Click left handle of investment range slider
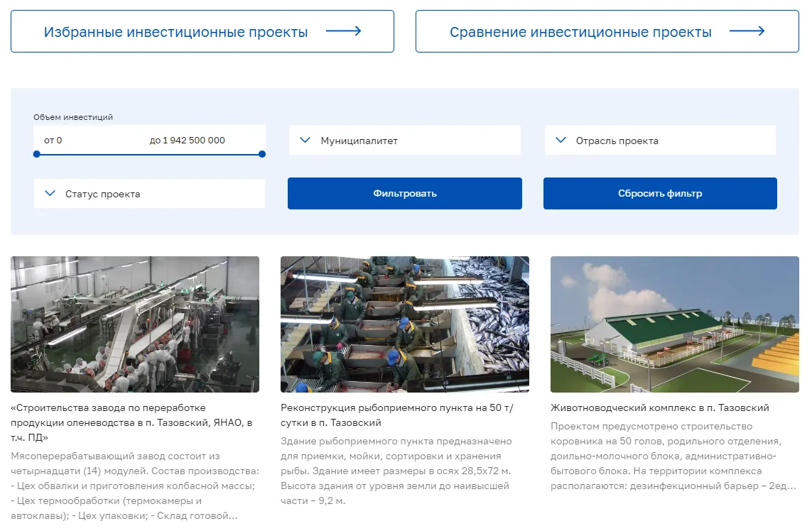This screenshot has width=812, height=531. (x=37, y=154)
